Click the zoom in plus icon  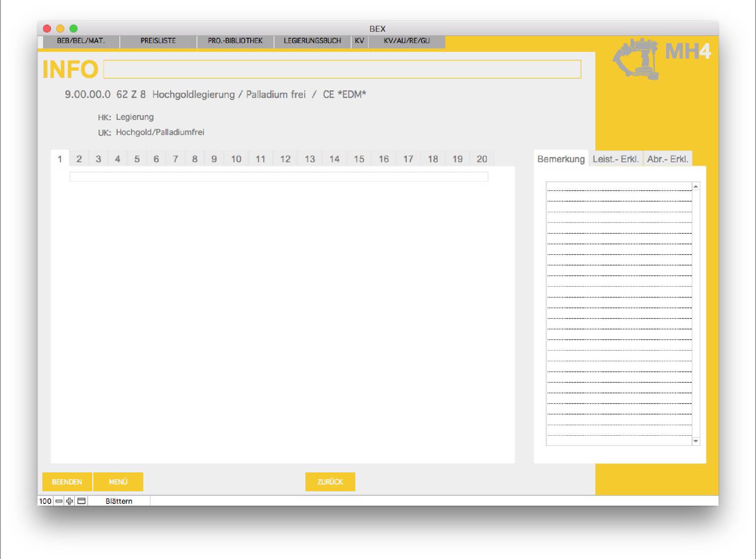coord(70,501)
